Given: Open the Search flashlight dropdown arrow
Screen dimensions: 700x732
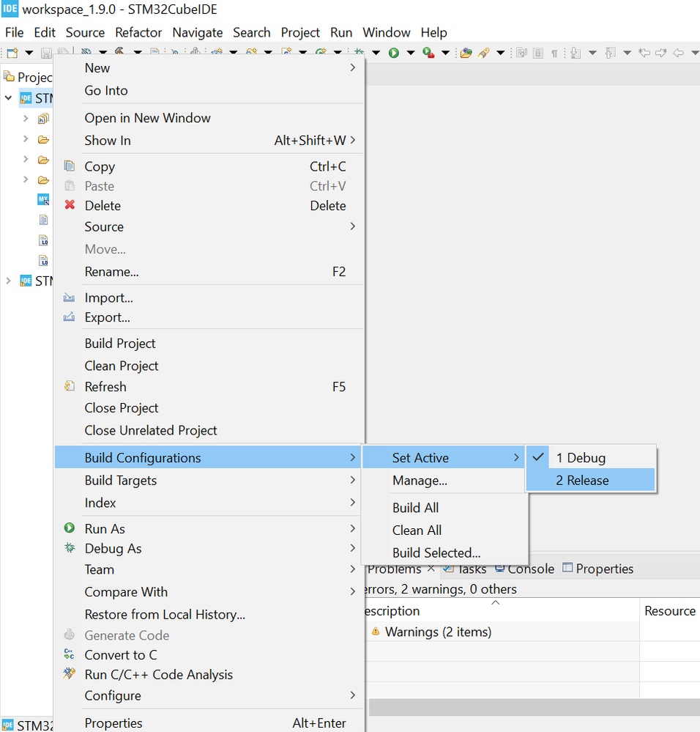Looking at the screenshot, I should [x=500, y=53].
